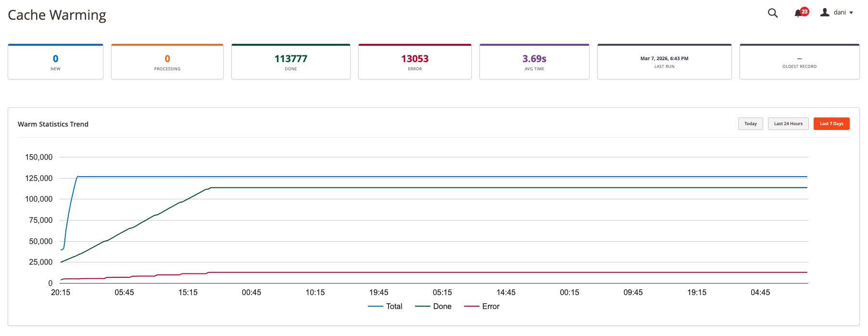Click the 19:45 x-axis label
Viewport: 868px width, 336px height.
[x=379, y=292]
